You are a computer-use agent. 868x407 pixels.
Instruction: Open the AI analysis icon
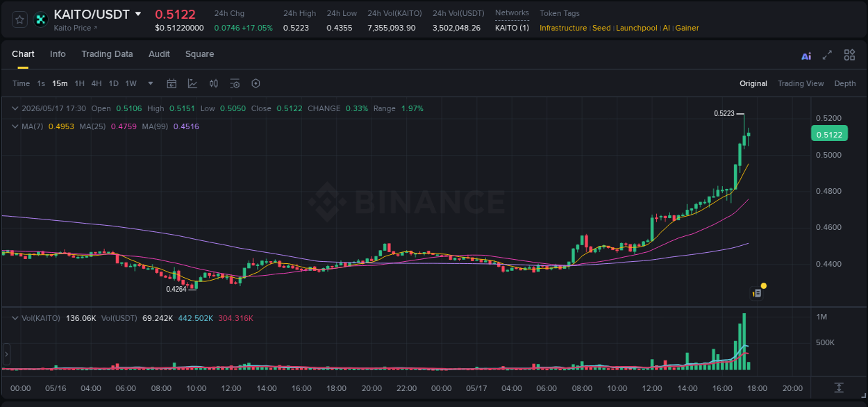(x=806, y=56)
